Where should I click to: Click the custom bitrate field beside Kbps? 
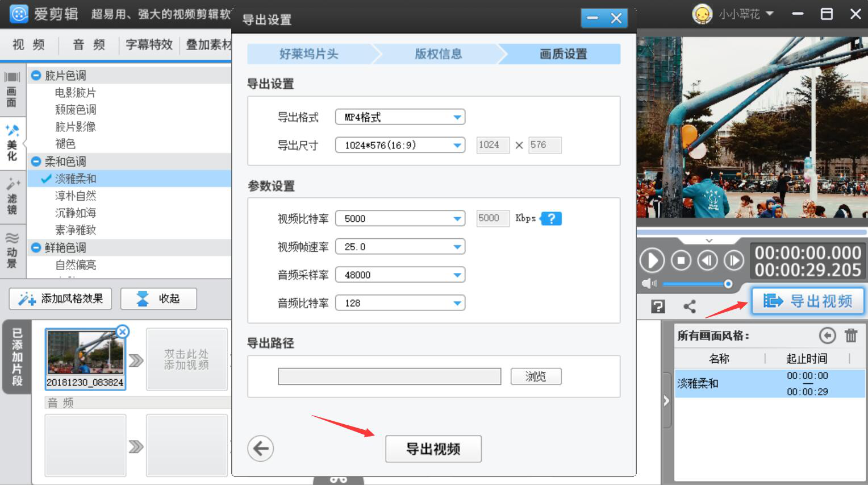[493, 218]
